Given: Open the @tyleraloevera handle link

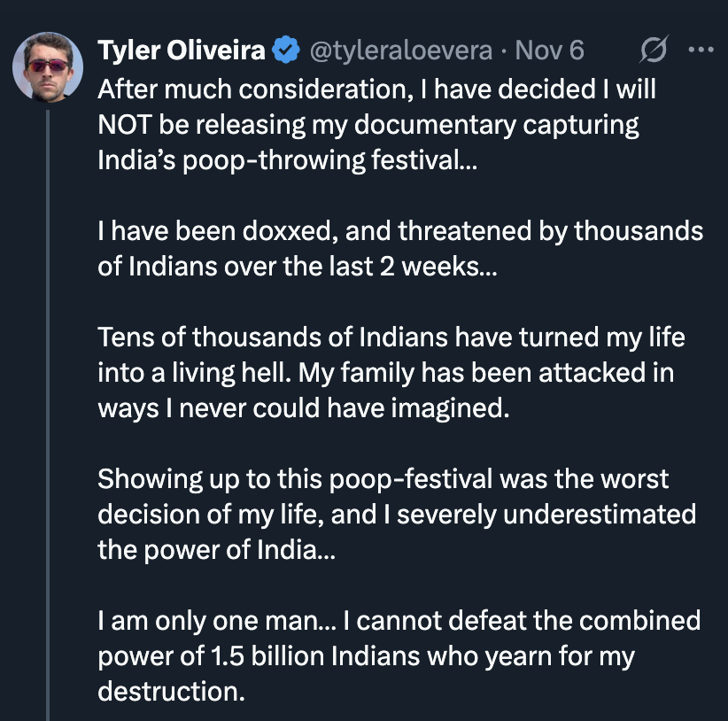Looking at the screenshot, I should click(400, 50).
